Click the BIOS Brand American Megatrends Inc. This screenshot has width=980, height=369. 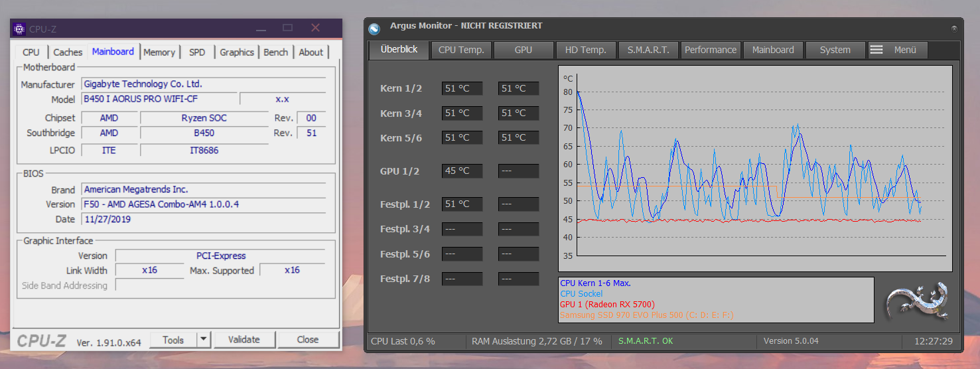pyautogui.click(x=203, y=190)
